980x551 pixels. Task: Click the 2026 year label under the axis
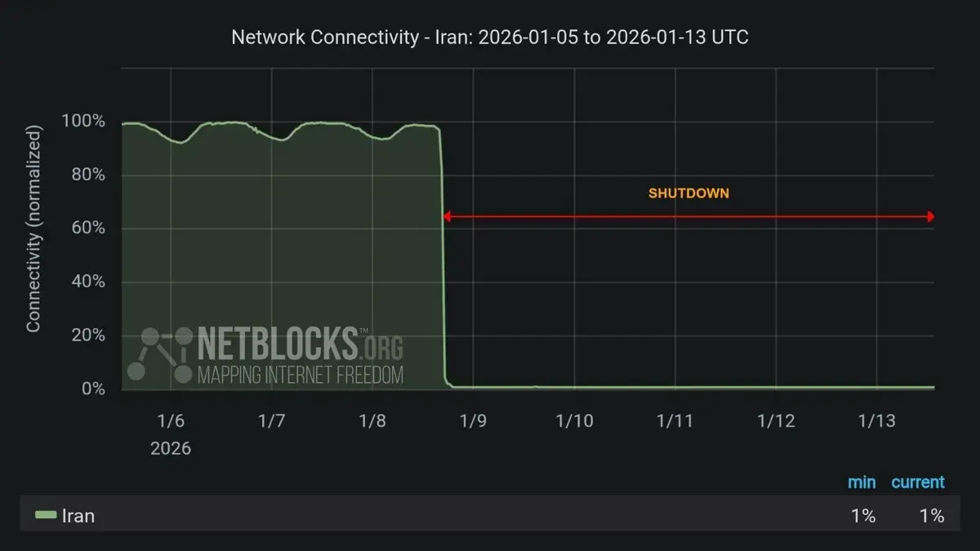tap(171, 448)
